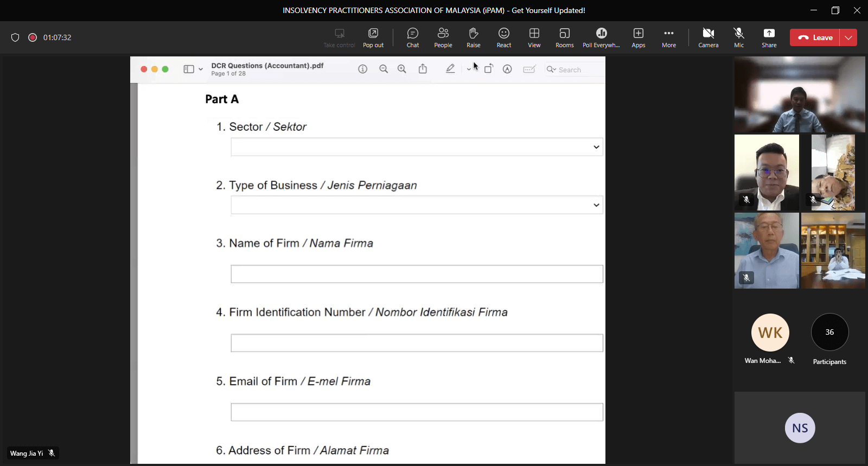868x466 pixels.
Task: Click the Wang Jia Yi name label
Action: [27, 454]
